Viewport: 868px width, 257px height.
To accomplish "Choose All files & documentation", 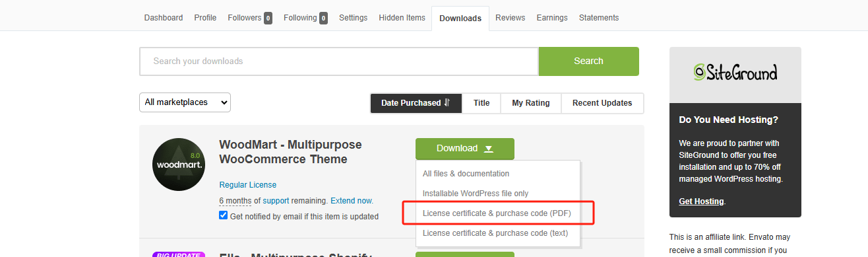I will coord(466,174).
